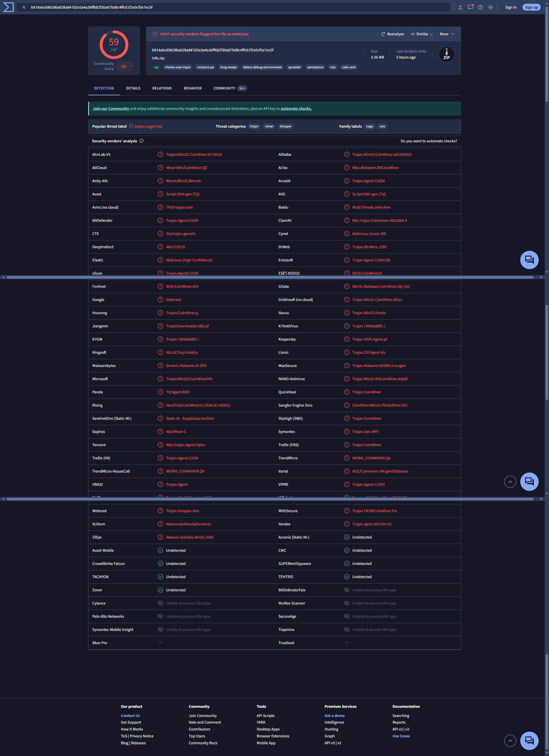Open the chat bubble button near Elastic row
Image resolution: width=549 pixels, height=756 pixels.
(529, 260)
